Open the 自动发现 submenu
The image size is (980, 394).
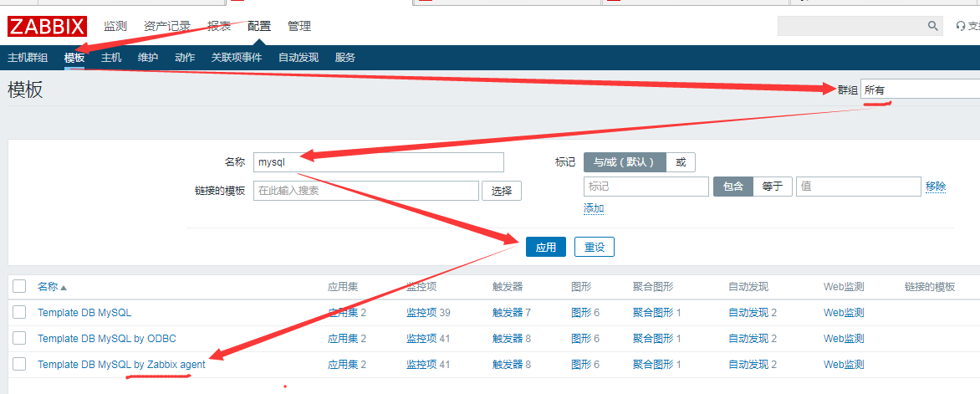(x=299, y=58)
